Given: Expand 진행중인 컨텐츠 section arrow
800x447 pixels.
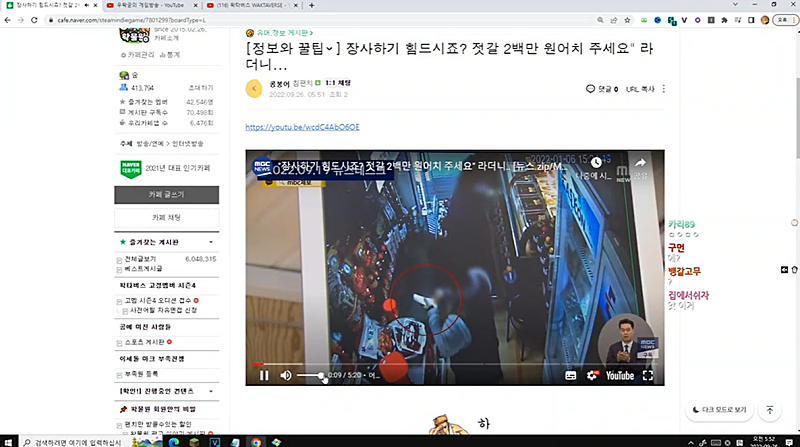Looking at the screenshot, I should point(211,391).
